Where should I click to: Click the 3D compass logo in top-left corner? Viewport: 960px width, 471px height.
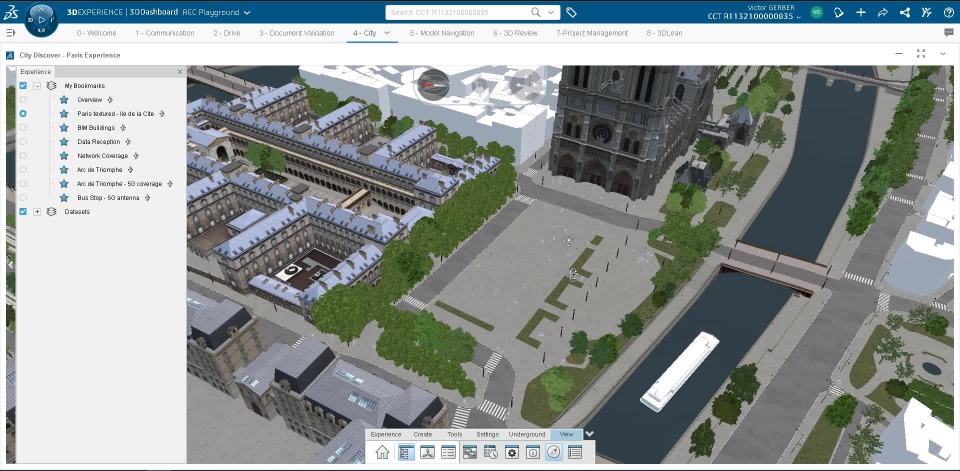pyautogui.click(x=41, y=18)
